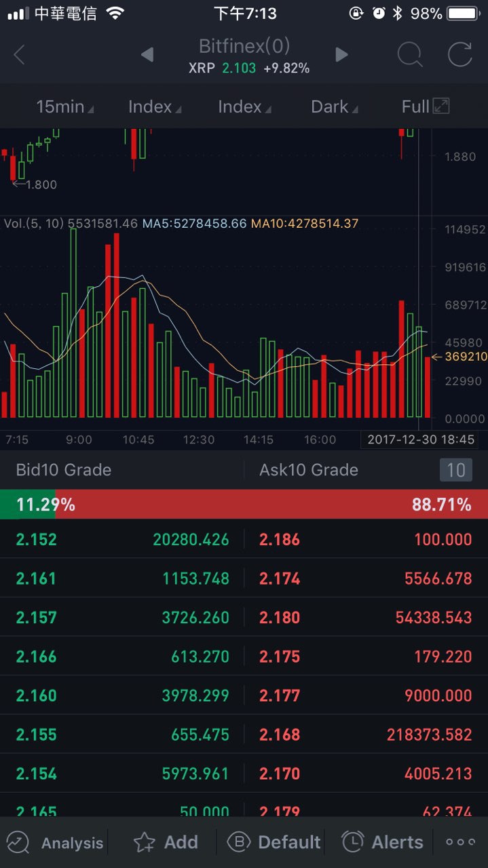Tap the Bluetooth icon in status bar
The width and height of the screenshot is (488, 868).
(x=398, y=13)
